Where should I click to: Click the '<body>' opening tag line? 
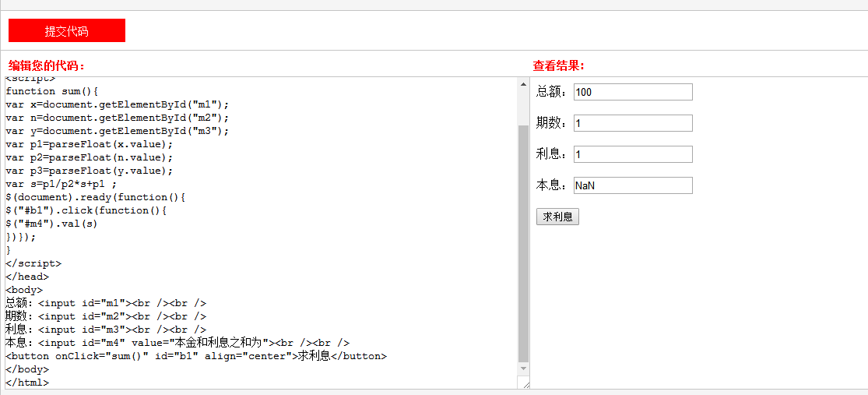[x=24, y=290]
